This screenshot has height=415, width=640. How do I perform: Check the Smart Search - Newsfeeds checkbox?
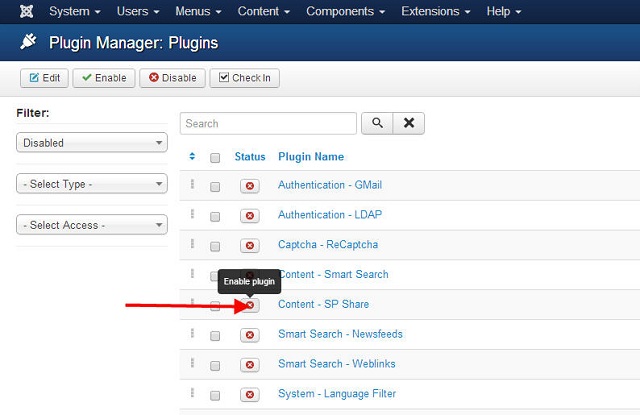(215, 336)
